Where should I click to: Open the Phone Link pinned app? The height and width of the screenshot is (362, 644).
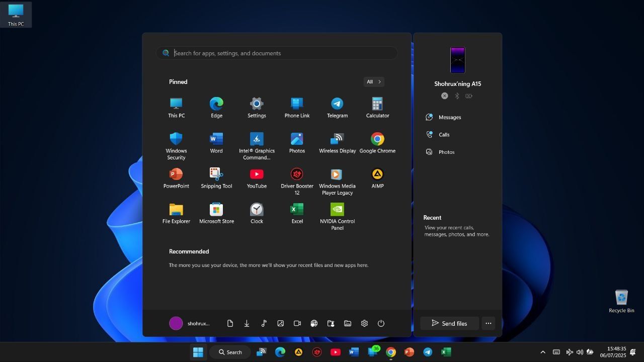pyautogui.click(x=297, y=108)
